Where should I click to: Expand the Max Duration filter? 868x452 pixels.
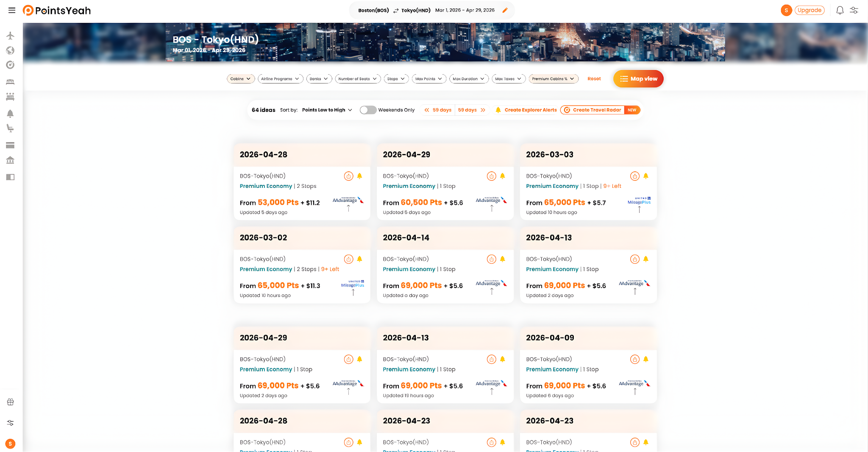pos(469,79)
